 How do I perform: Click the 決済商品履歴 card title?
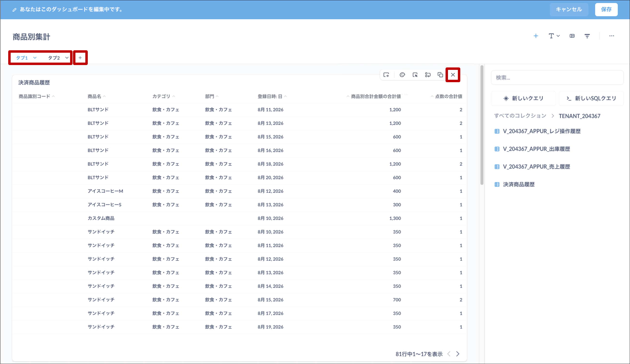click(x=34, y=82)
